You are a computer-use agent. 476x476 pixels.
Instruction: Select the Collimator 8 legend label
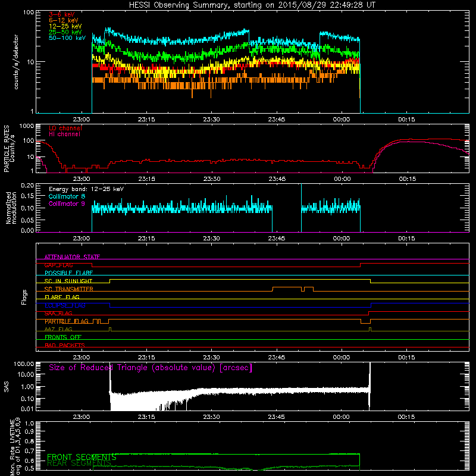(67, 196)
